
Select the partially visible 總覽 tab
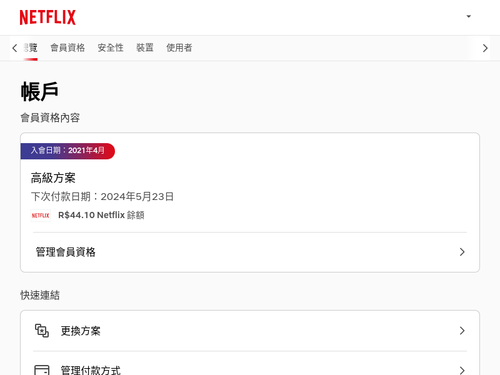30,48
